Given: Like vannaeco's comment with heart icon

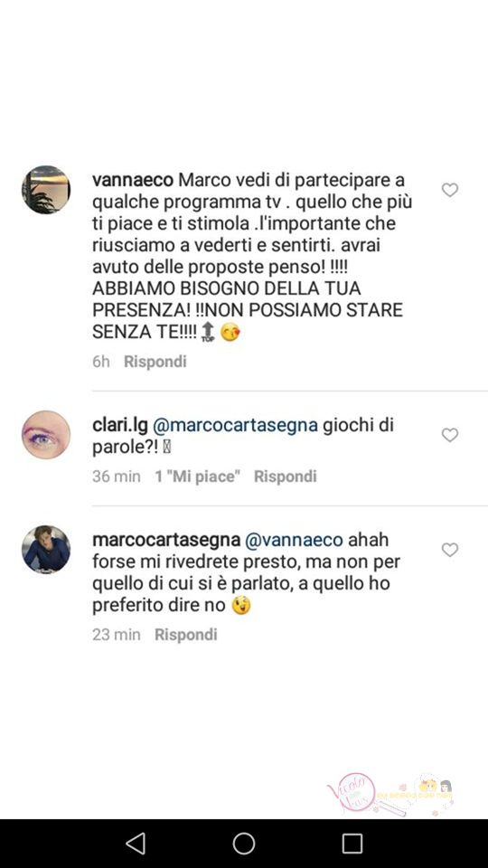Looking at the screenshot, I should click(x=450, y=190).
